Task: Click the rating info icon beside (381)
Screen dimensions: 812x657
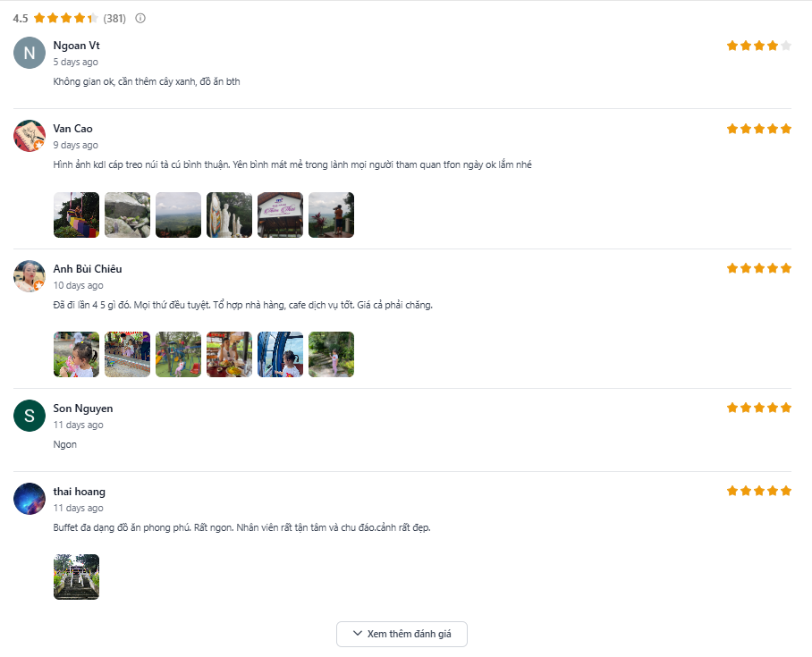Action: click(x=140, y=18)
